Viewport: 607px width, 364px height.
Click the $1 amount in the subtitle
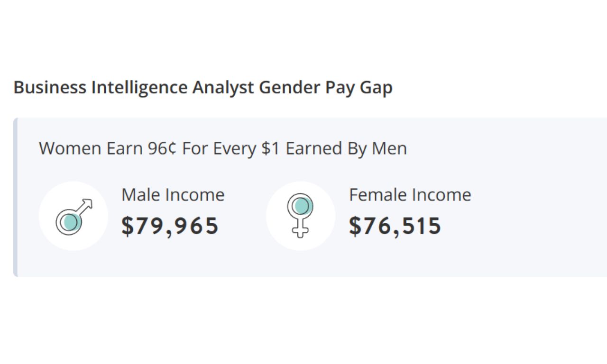[x=271, y=148]
